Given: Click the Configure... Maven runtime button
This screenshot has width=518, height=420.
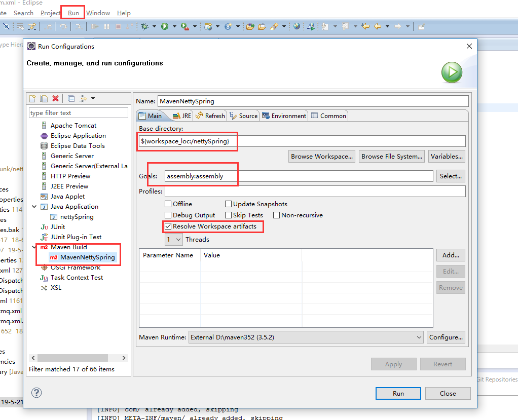Looking at the screenshot, I should 446,337.
